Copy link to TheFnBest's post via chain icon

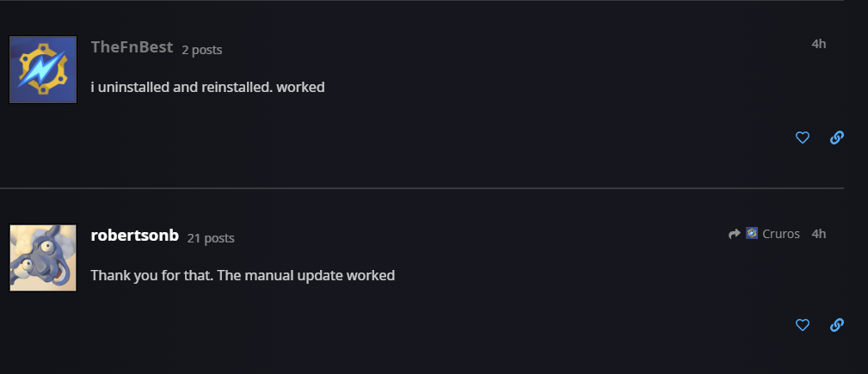(x=836, y=138)
